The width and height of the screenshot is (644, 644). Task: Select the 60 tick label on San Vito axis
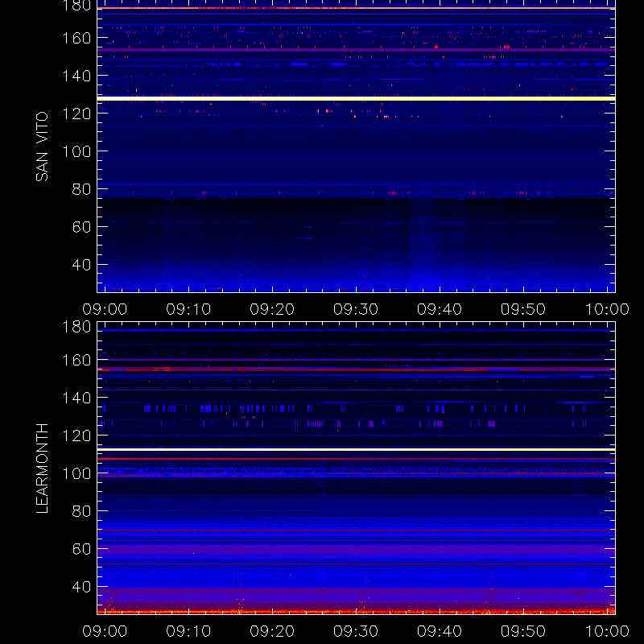point(81,227)
